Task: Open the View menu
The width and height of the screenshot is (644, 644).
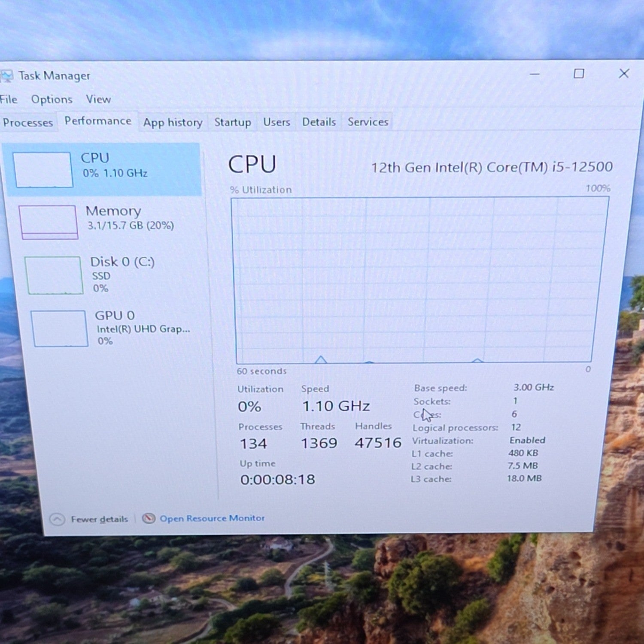Action: click(x=98, y=99)
